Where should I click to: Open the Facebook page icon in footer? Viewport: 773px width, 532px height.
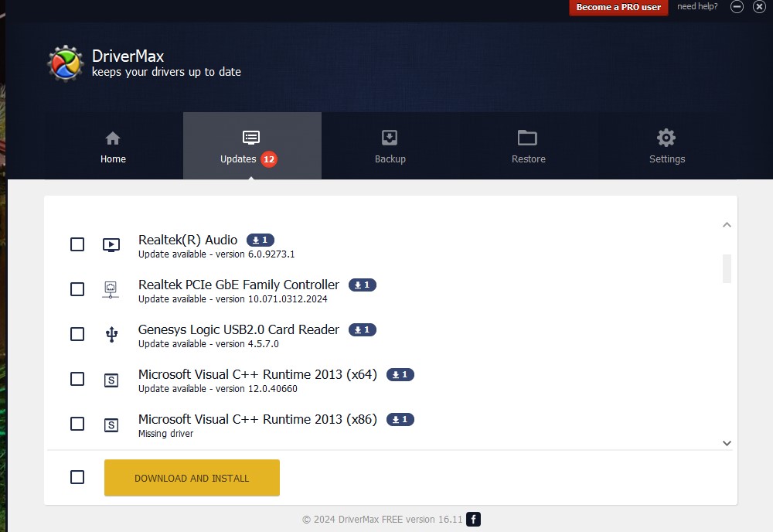473,519
